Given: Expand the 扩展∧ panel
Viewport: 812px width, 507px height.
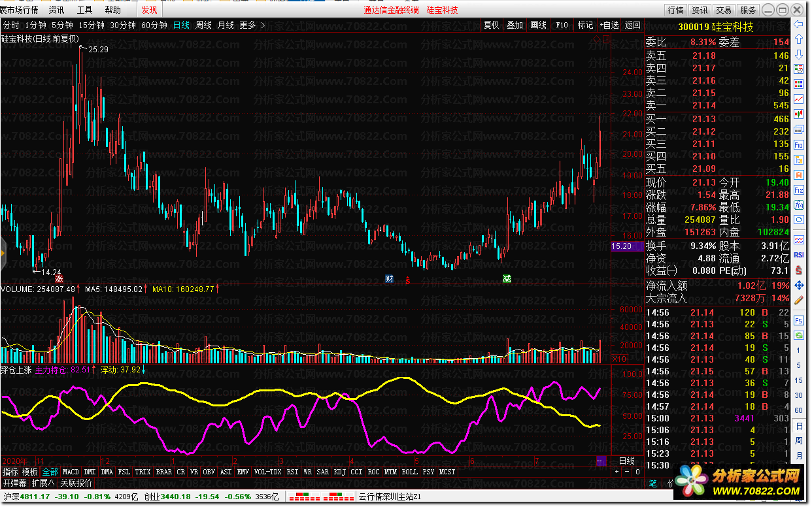Looking at the screenshot, I should pyautogui.click(x=43, y=483).
